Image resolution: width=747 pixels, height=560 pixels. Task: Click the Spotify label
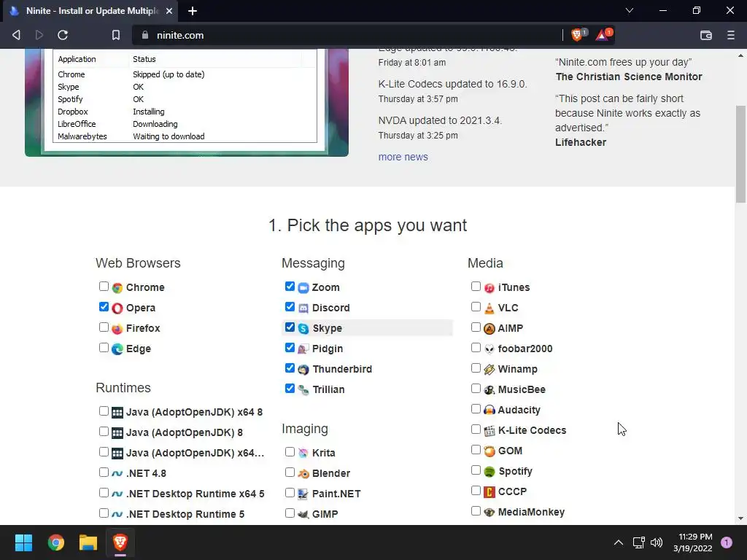(x=515, y=472)
